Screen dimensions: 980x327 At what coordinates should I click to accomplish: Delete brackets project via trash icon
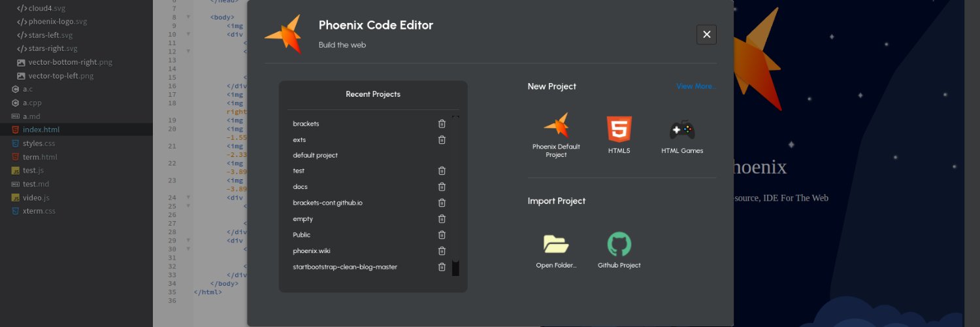[x=442, y=124]
